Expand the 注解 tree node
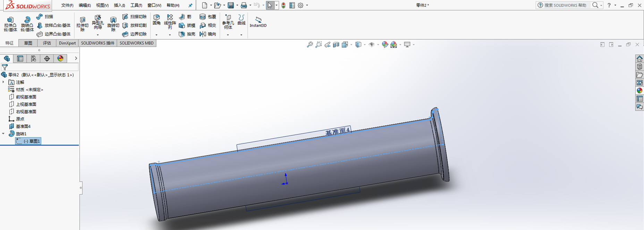 (x=3, y=82)
